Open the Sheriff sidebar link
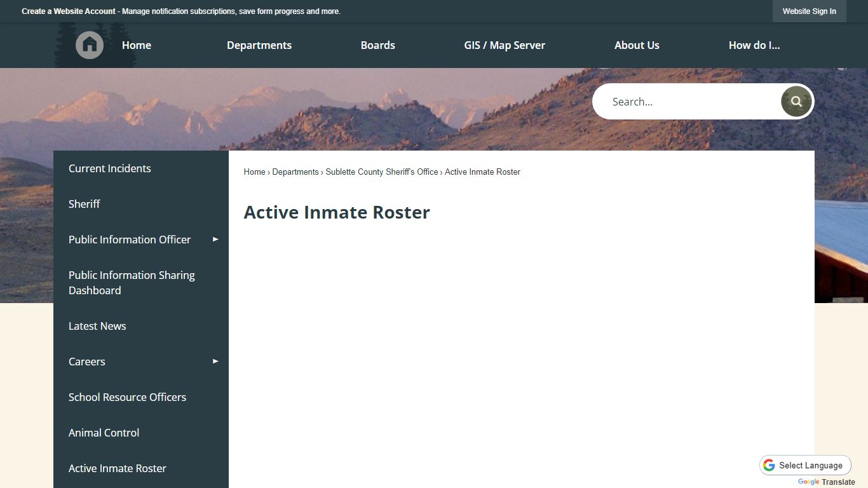Screen dimensions: 868x488 141,204
